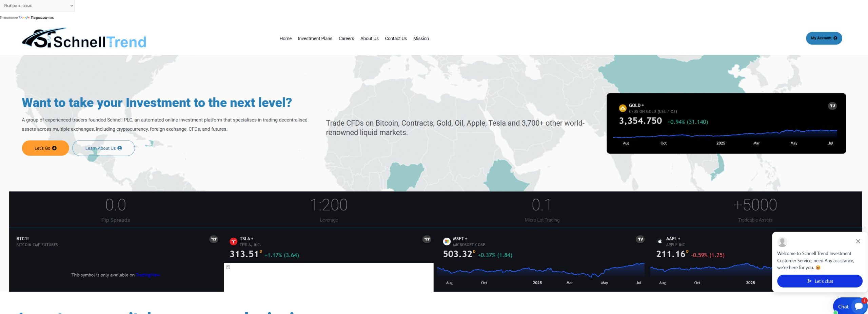Close the customer service chat popup

coord(858,241)
